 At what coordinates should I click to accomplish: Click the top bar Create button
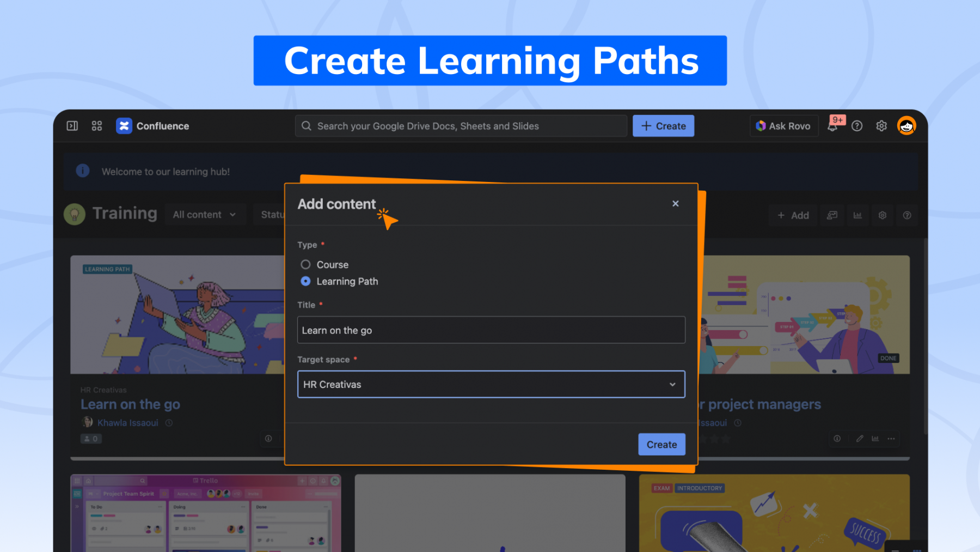pyautogui.click(x=663, y=126)
